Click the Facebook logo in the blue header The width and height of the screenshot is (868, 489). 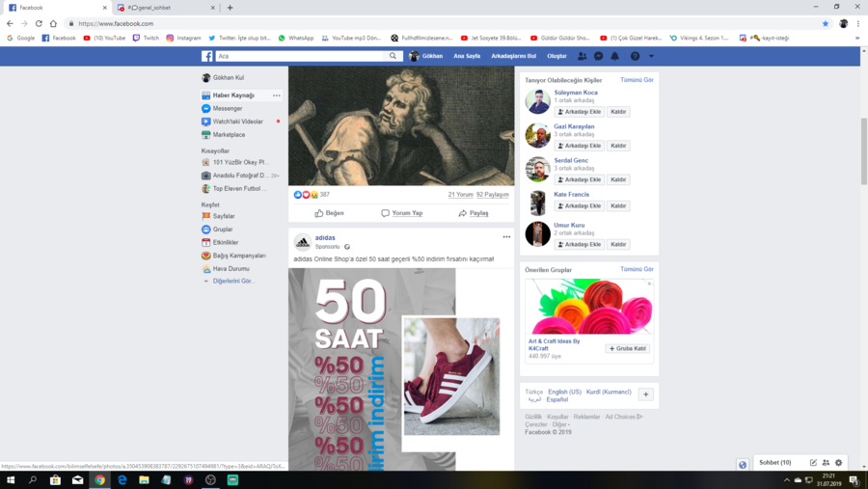click(x=206, y=56)
